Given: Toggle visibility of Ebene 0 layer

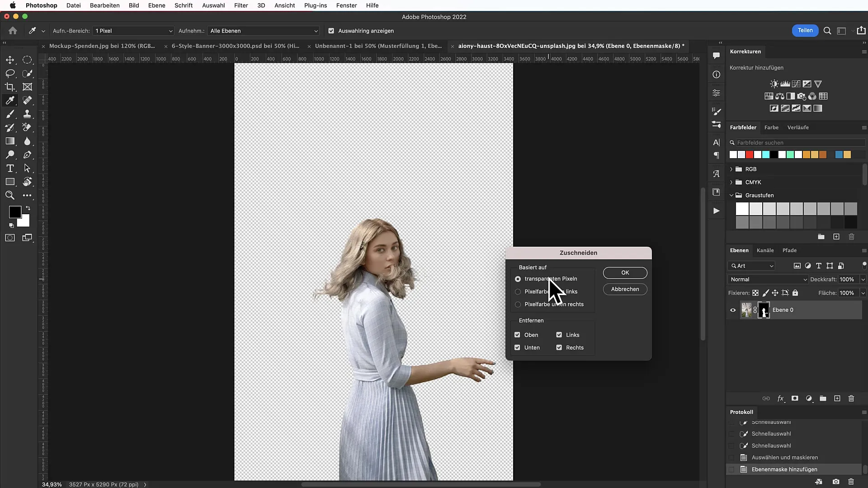Looking at the screenshot, I should [733, 310].
